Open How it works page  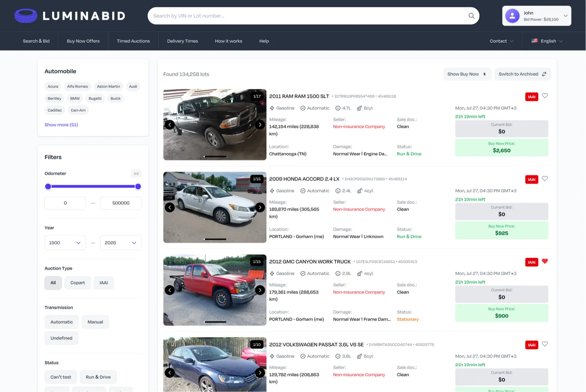coord(229,41)
